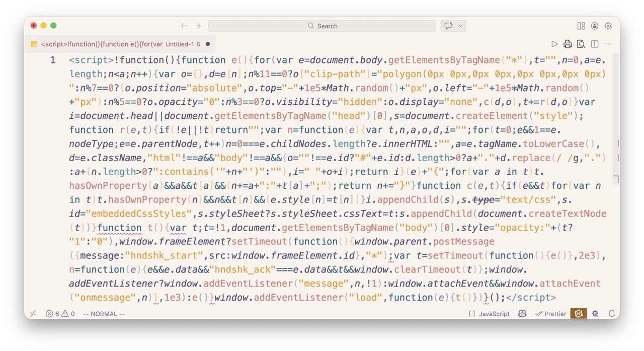The image size is (644, 351).
Task: Open the file preview magnifier icon
Action: click(x=581, y=44)
